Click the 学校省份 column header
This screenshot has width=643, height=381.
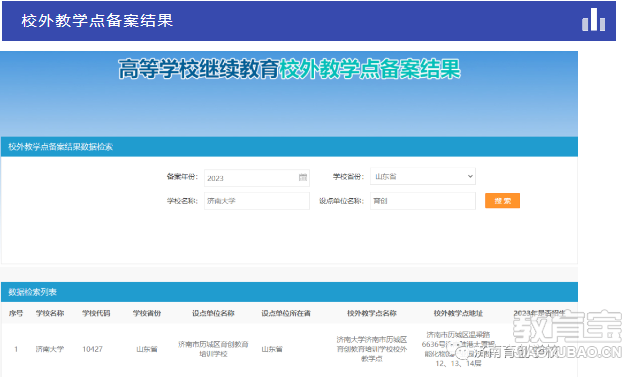click(x=147, y=313)
